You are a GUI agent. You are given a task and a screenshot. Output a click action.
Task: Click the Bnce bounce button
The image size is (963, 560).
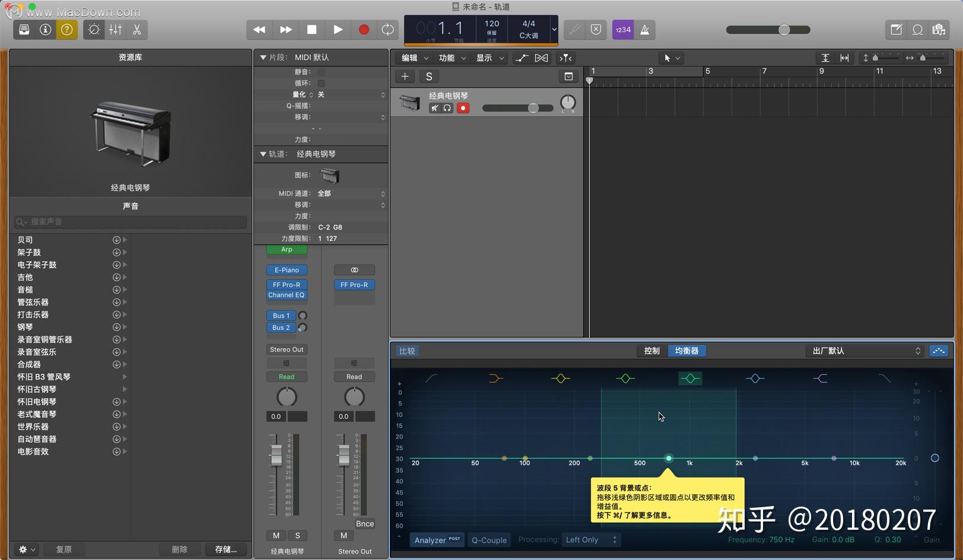pos(365,524)
